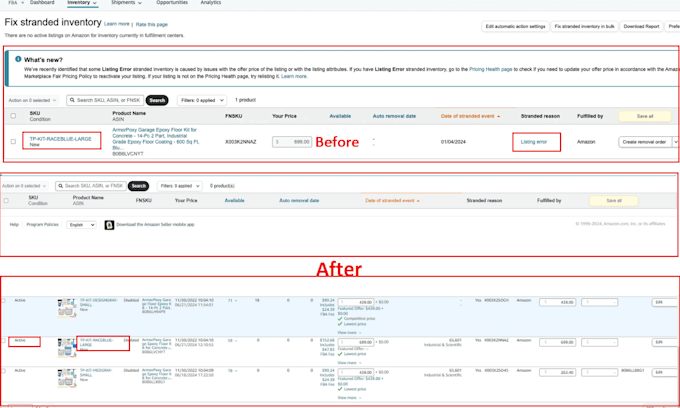Open Filters: 0 applied in 1 product table
The image size is (680, 408).
click(202, 100)
